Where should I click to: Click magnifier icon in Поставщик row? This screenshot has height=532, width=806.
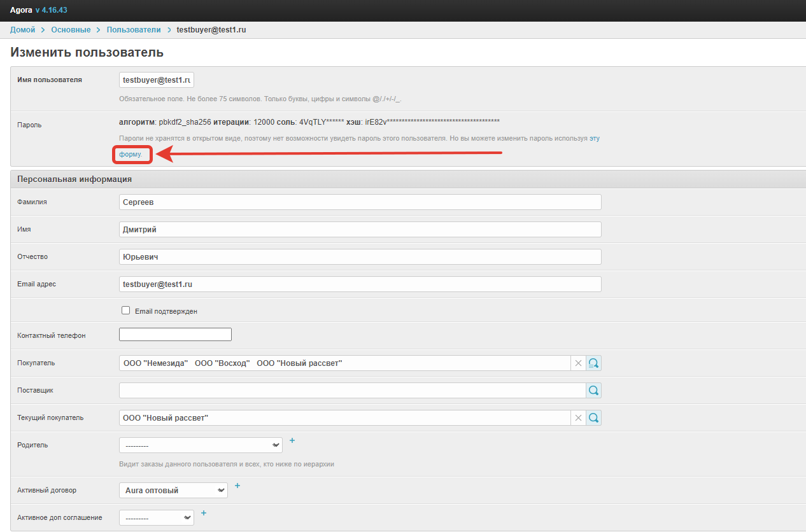pyautogui.click(x=593, y=391)
